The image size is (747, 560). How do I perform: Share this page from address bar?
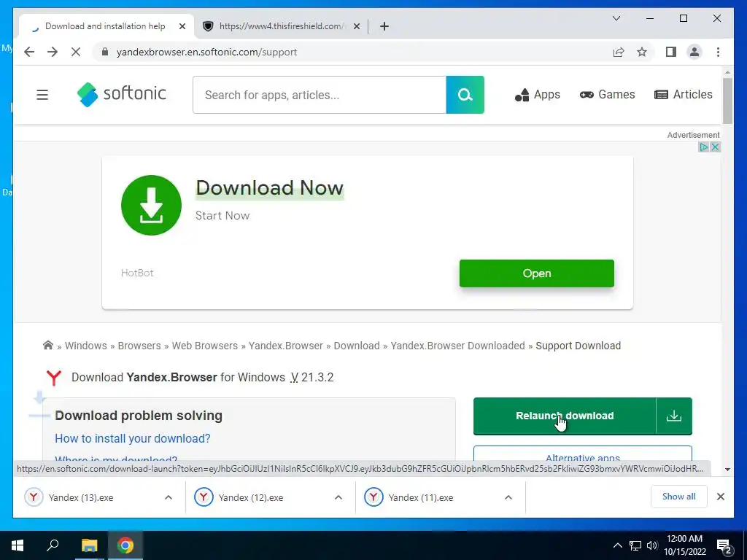pos(619,52)
